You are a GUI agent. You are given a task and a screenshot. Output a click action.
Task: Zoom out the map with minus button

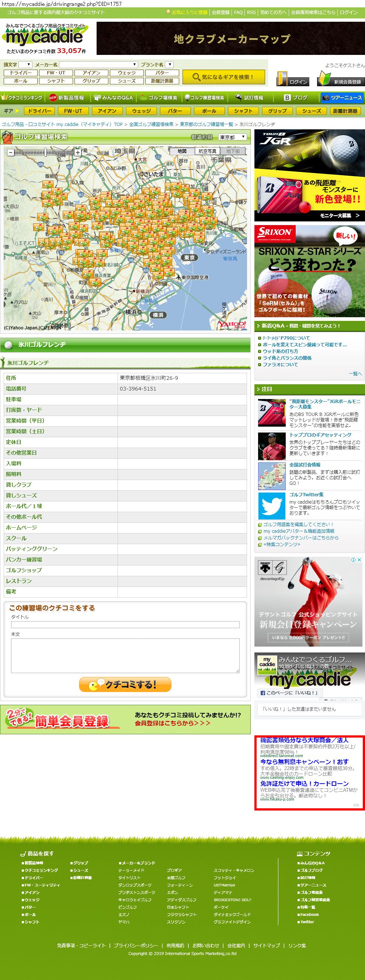pyautogui.click(x=11, y=153)
